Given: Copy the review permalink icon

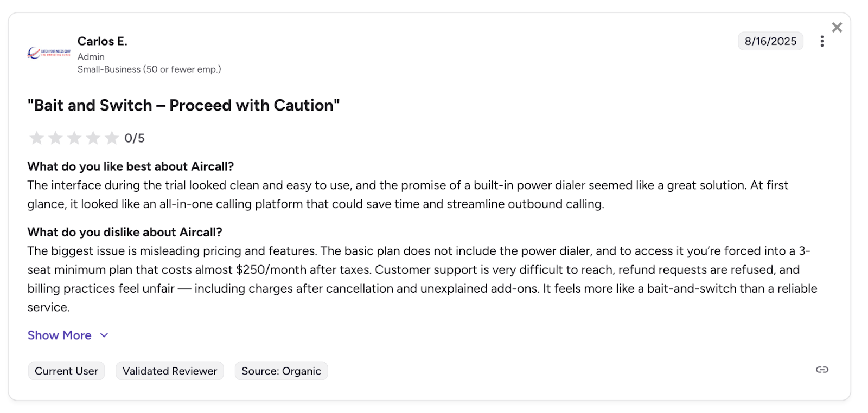Looking at the screenshot, I should point(821,370).
